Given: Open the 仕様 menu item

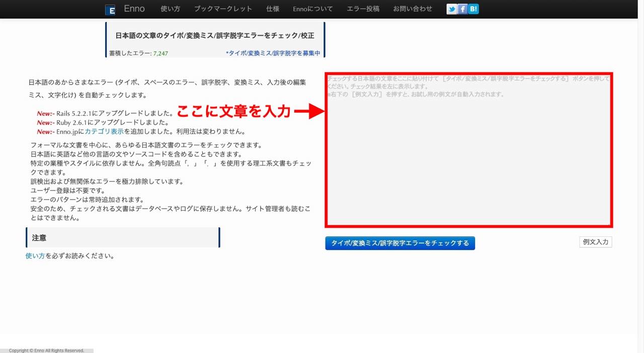Looking at the screenshot, I should (273, 9).
